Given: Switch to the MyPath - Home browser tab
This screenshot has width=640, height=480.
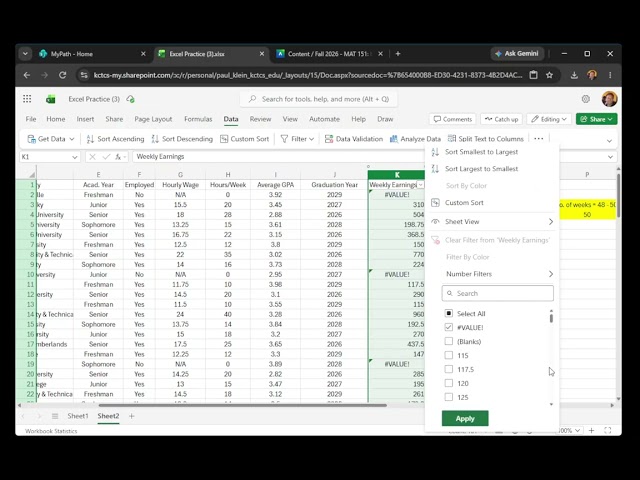Looking at the screenshot, I should click(x=91, y=54).
